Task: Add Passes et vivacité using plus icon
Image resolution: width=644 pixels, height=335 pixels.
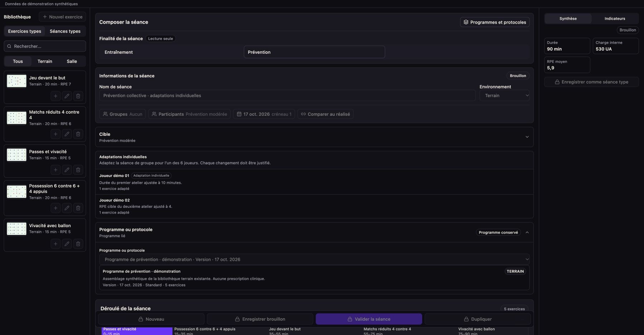Action: [55, 170]
